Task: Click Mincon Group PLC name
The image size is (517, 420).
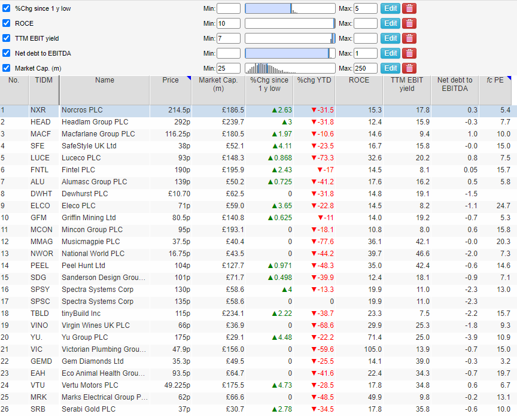Action: tap(92, 230)
